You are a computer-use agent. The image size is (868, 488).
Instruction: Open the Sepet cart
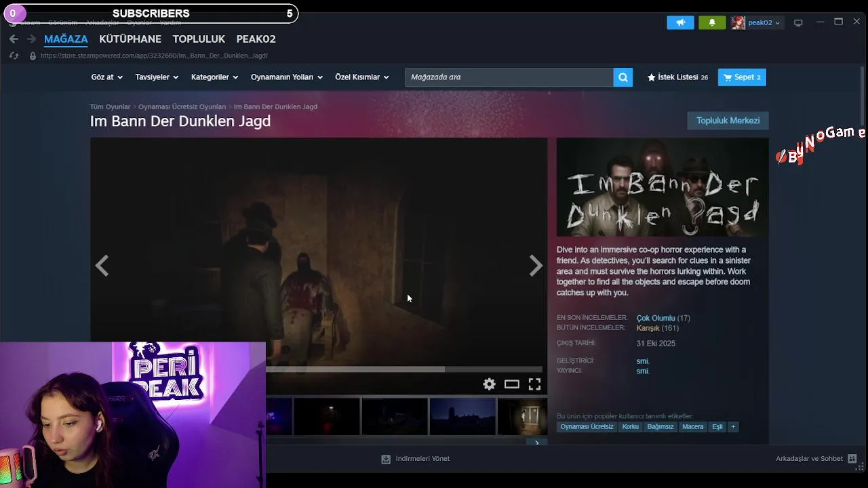742,77
